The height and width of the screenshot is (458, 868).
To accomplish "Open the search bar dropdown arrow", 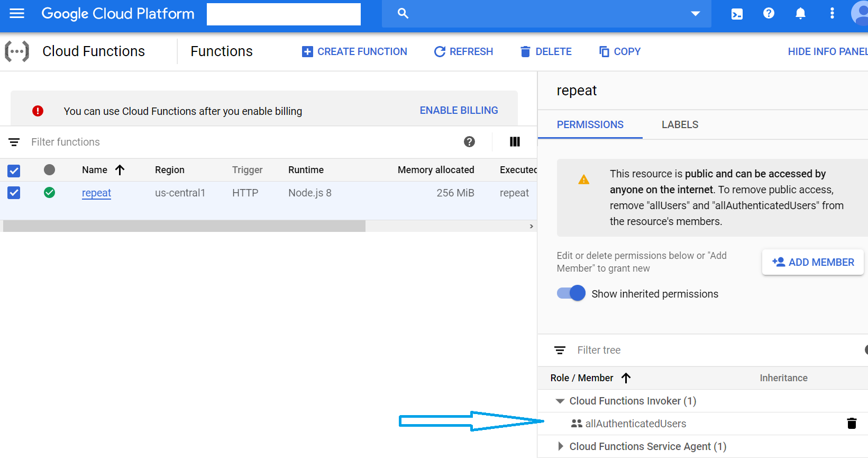I will point(696,14).
